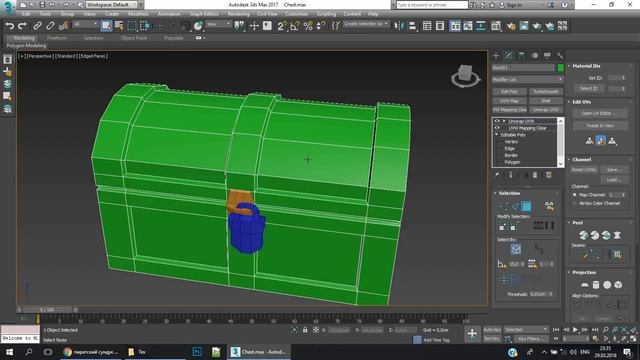Click the time slider showing 0 / 100
This screenshot has height=360, width=640.
click(47, 310)
